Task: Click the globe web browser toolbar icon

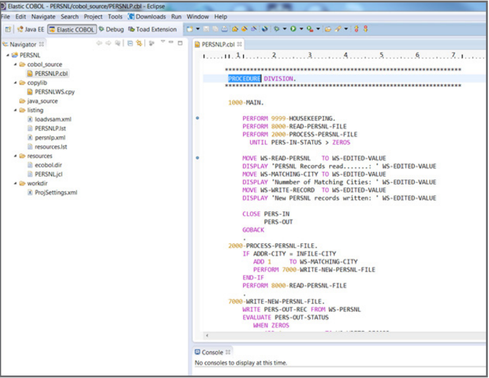Action: 265,29
